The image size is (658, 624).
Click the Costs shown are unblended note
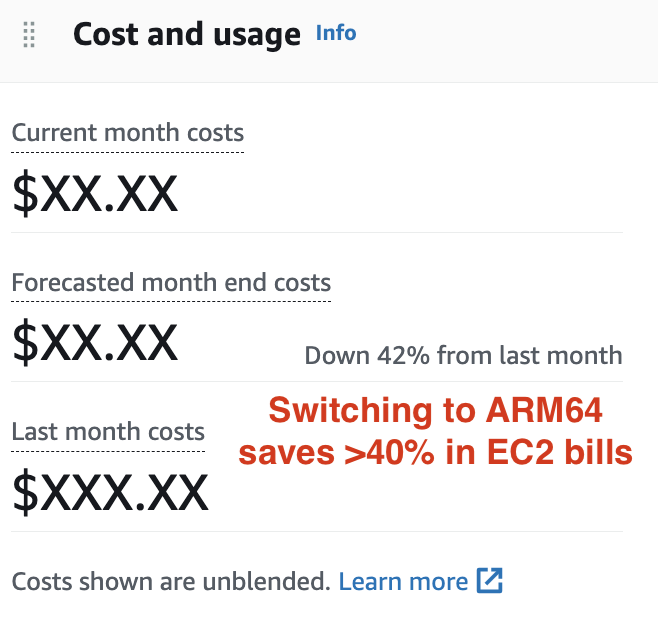pyautogui.click(x=170, y=581)
